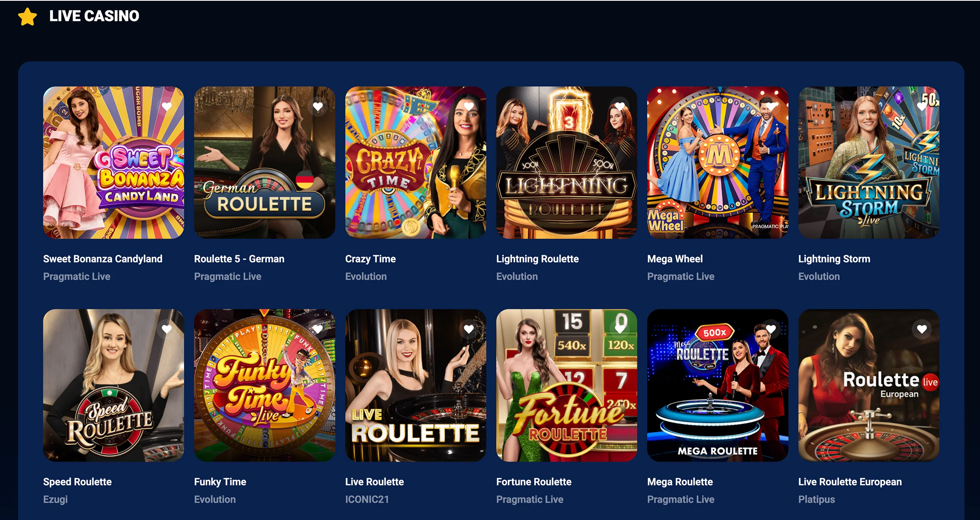Click the Sweet Bonanza Candyland title

(x=103, y=259)
